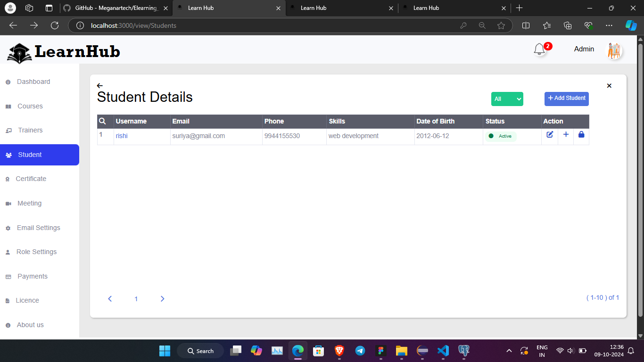Click the LearnHub logo
This screenshot has width=644, height=362.
[x=64, y=51]
